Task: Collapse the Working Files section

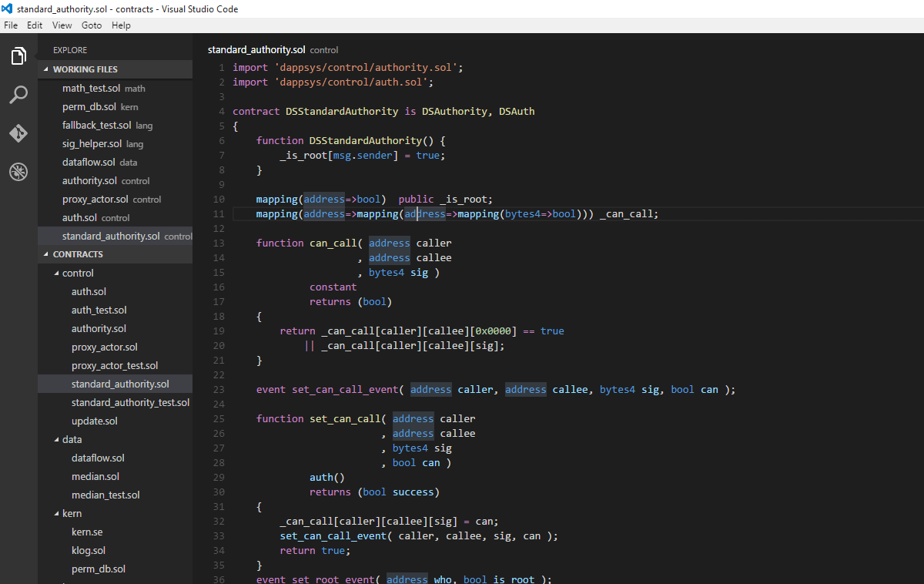Action: 85,69
